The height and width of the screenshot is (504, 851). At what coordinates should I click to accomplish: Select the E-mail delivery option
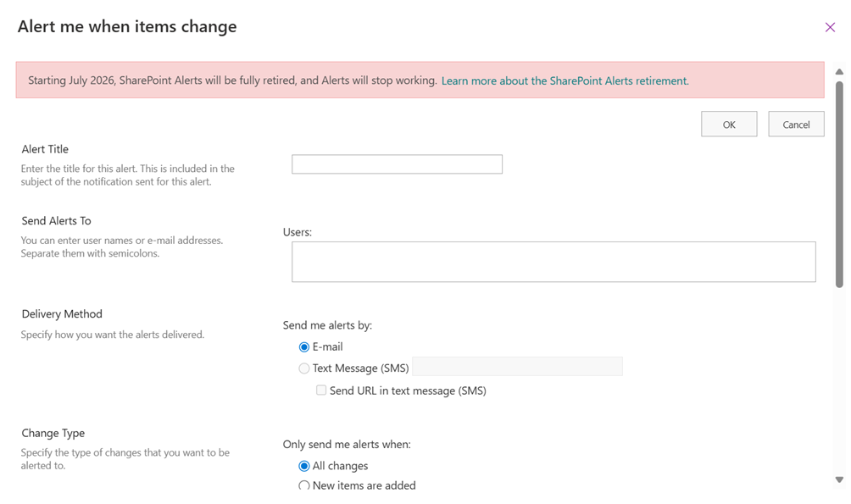(303, 346)
